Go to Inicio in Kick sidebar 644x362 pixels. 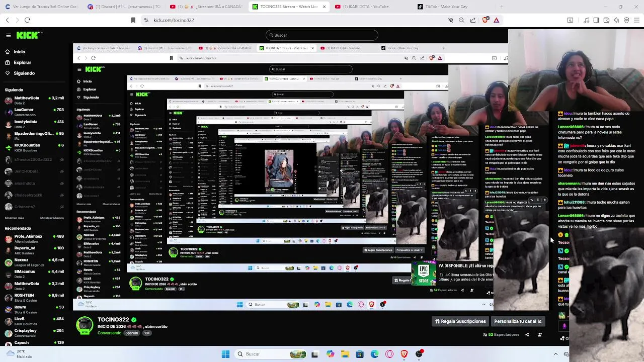tap(15, 52)
